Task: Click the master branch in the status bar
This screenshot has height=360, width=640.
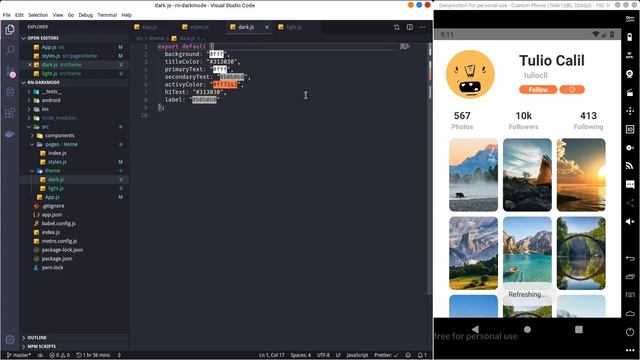Action: point(19,355)
